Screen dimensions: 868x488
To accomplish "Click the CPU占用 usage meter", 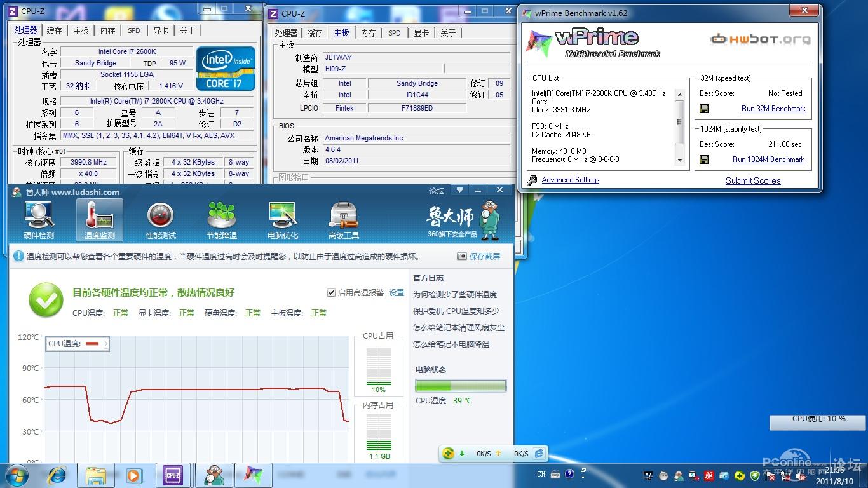I will (x=379, y=365).
